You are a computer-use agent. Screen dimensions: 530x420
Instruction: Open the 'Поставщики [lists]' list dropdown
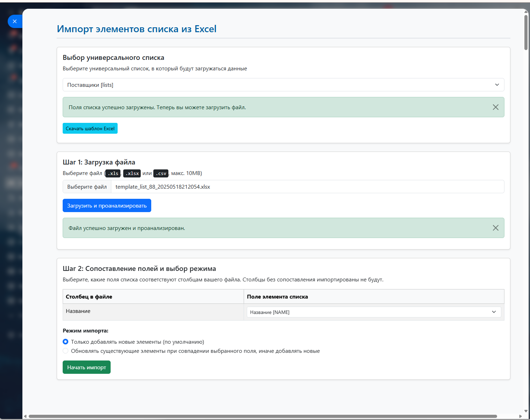(x=283, y=85)
